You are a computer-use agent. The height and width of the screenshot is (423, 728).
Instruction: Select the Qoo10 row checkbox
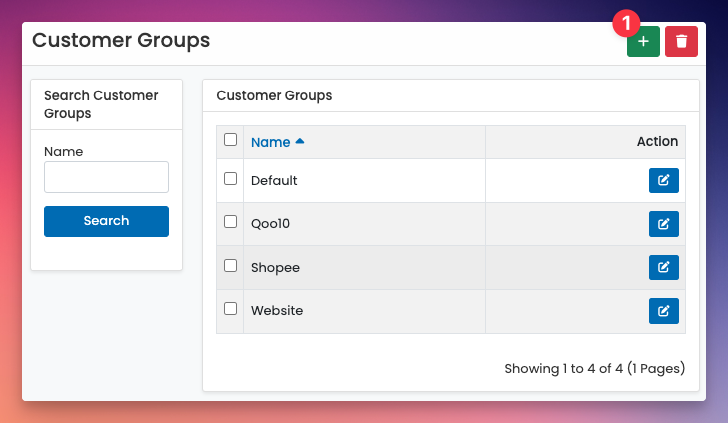click(x=231, y=222)
